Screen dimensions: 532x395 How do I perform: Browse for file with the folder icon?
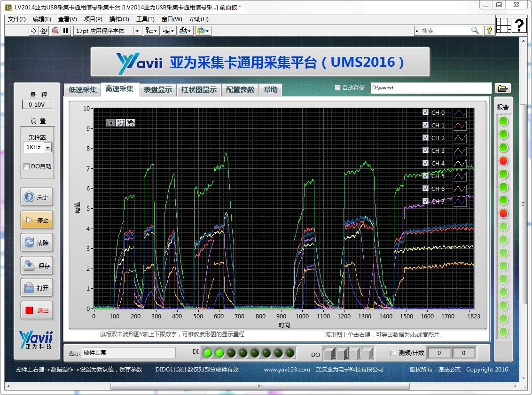pos(503,88)
